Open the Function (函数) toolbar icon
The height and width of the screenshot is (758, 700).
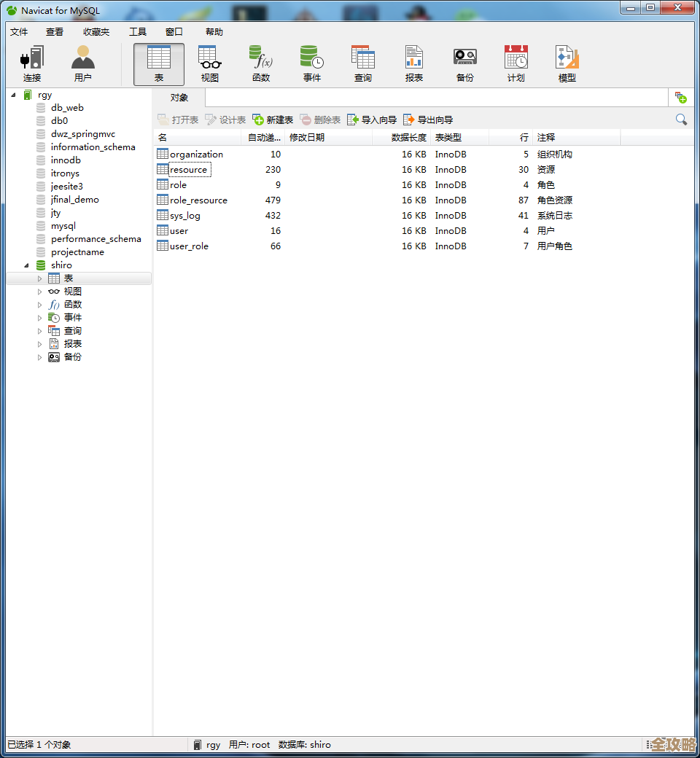[261, 58]
